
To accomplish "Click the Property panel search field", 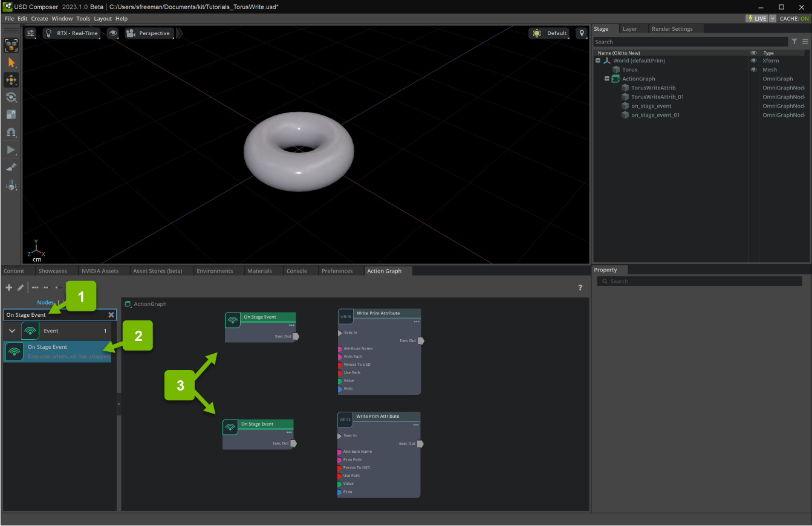I will (x=700, y=281).
